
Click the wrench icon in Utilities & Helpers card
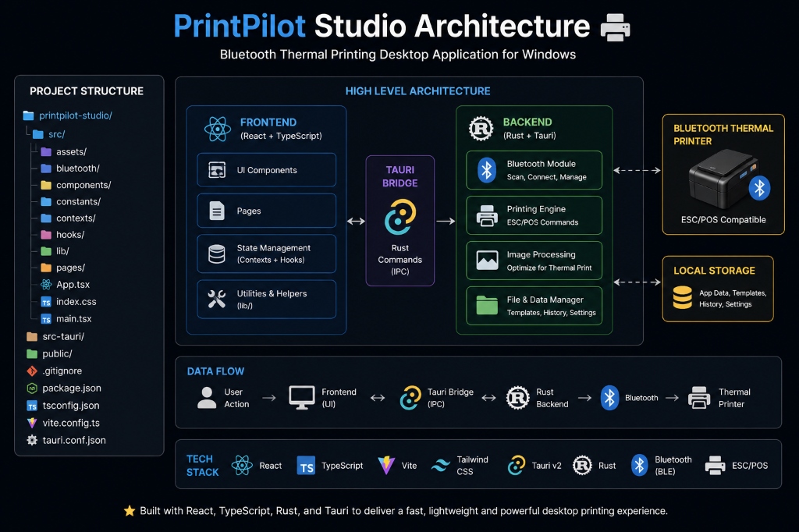[217, 299]
